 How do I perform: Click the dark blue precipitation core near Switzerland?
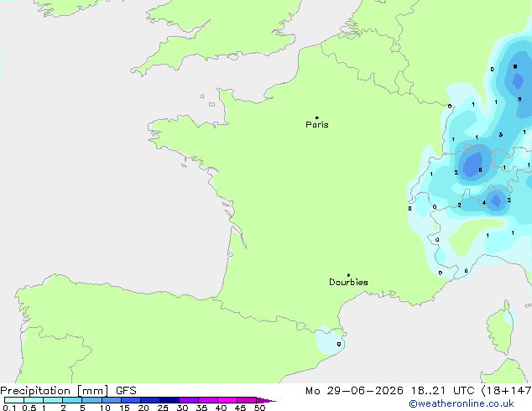[x=473, y=164]
